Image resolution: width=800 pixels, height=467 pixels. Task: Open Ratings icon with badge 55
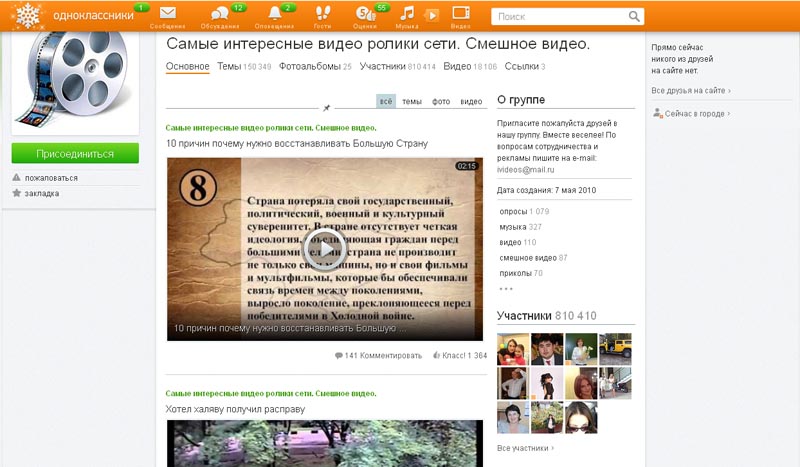pyautogui.click(x=365, y=16)
